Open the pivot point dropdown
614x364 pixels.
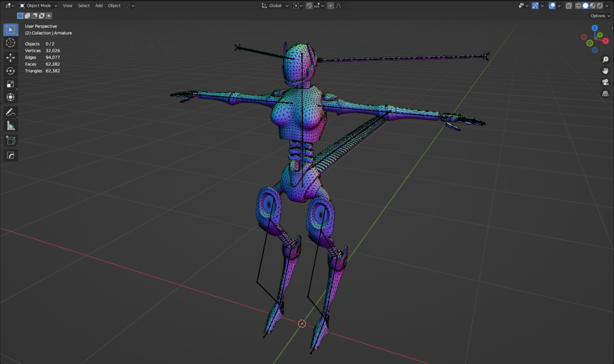[298, 5]
